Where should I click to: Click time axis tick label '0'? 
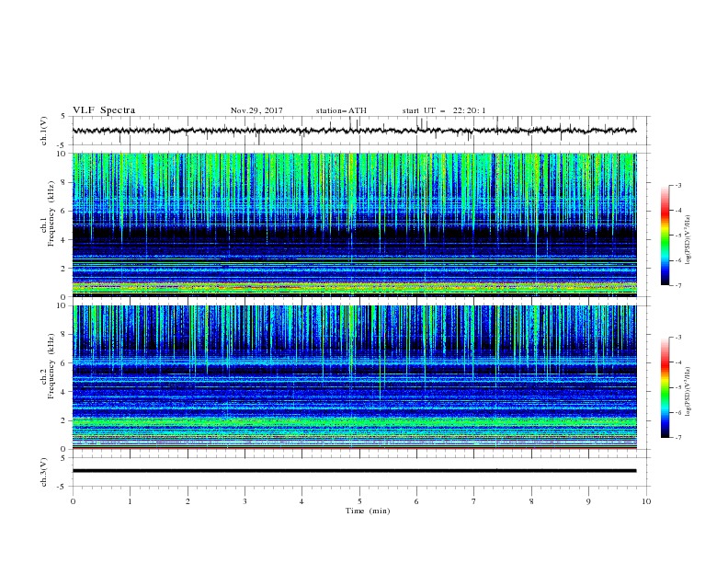click(73, 501)
